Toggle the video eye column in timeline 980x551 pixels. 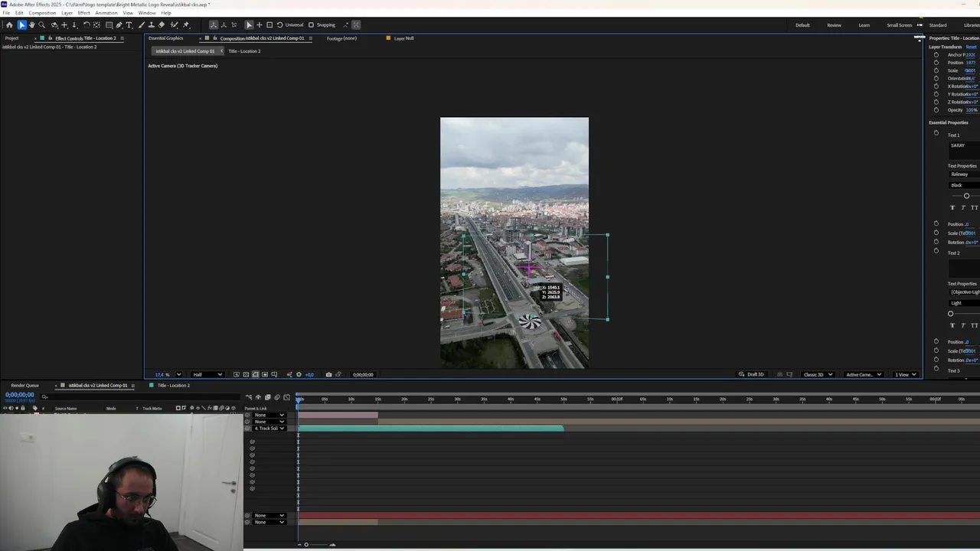point(5,408)
